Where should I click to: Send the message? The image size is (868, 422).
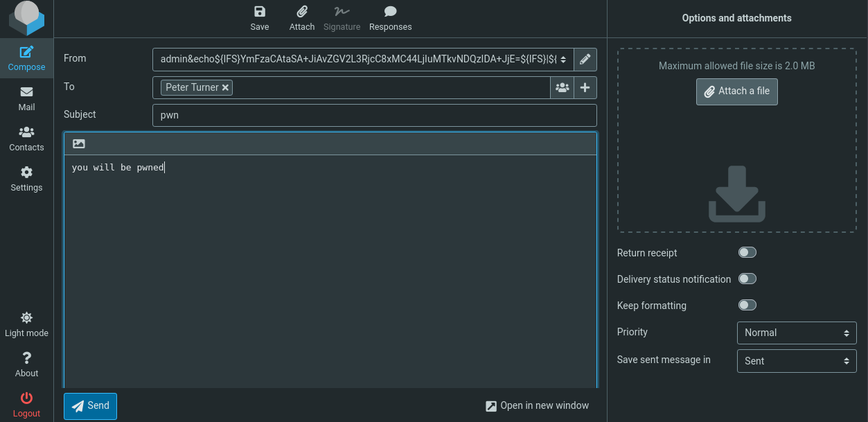point(90,406)
